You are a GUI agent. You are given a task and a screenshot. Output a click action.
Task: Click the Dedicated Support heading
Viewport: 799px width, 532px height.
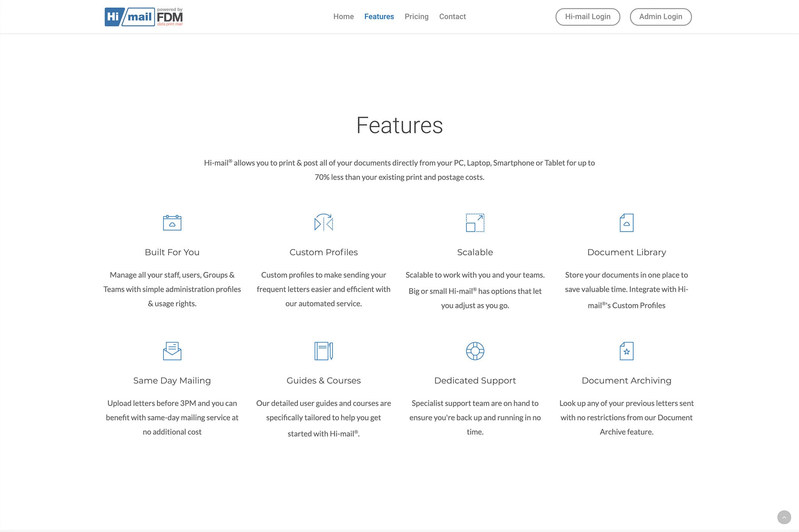coord(475,381)
